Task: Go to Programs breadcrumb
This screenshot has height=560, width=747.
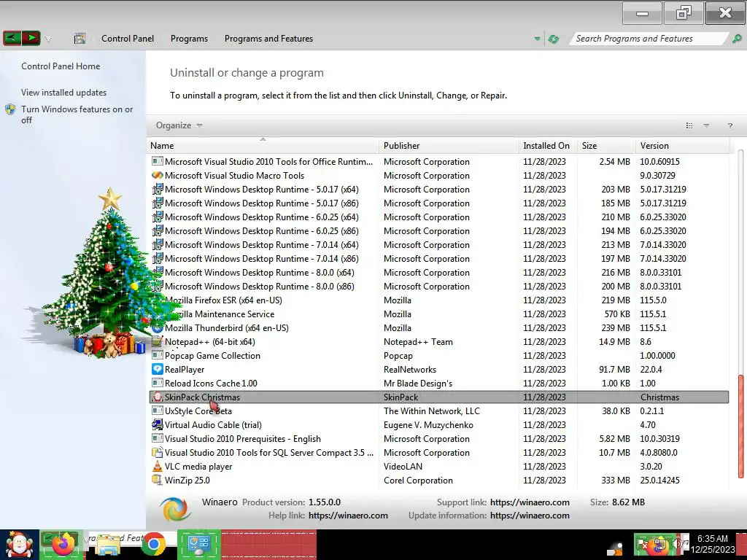Action: pyautogui.click(x=189, y=39)
